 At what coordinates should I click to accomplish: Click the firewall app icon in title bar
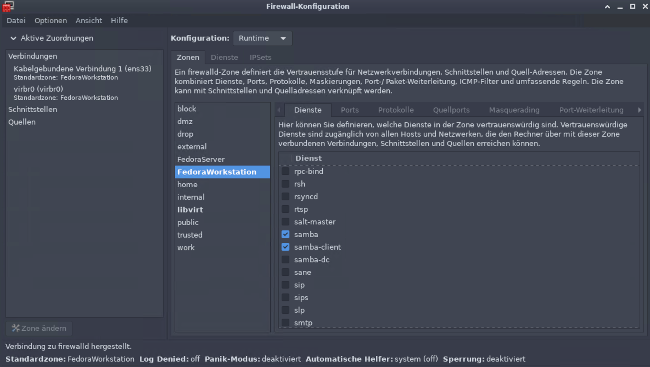click(x=8, y=6)
